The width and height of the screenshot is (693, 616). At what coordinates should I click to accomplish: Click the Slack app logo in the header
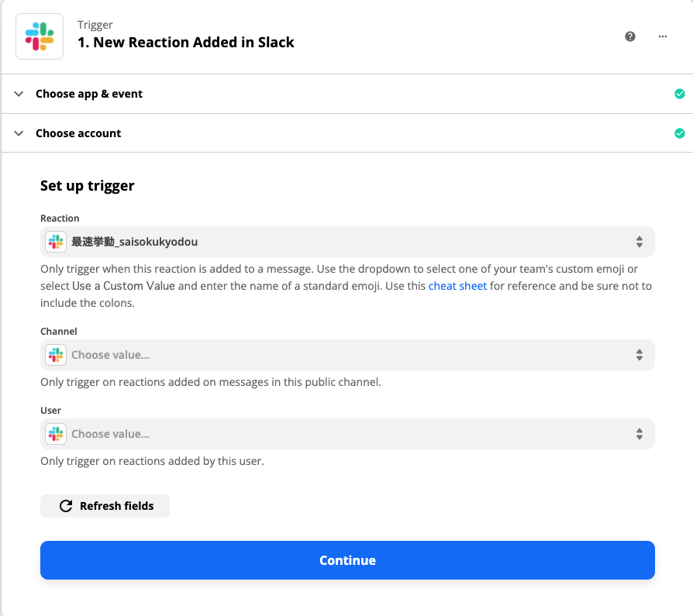(39, 36)
